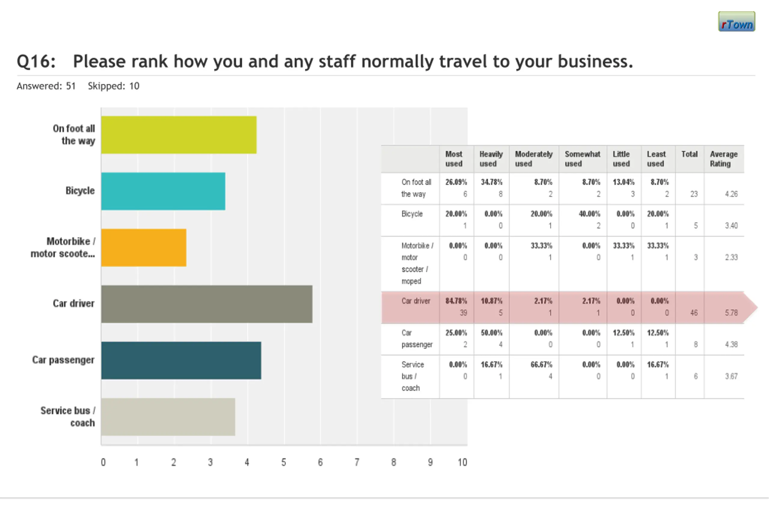The image size is (769, 532).
Task: Click the Skipped: 10 text
Action: 113,86
